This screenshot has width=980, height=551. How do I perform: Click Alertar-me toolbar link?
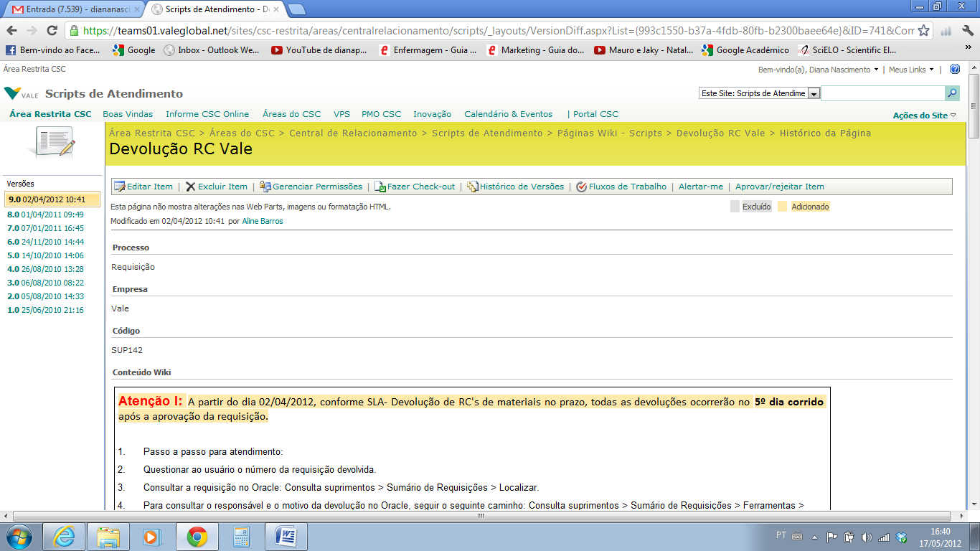tap(701, 187)
